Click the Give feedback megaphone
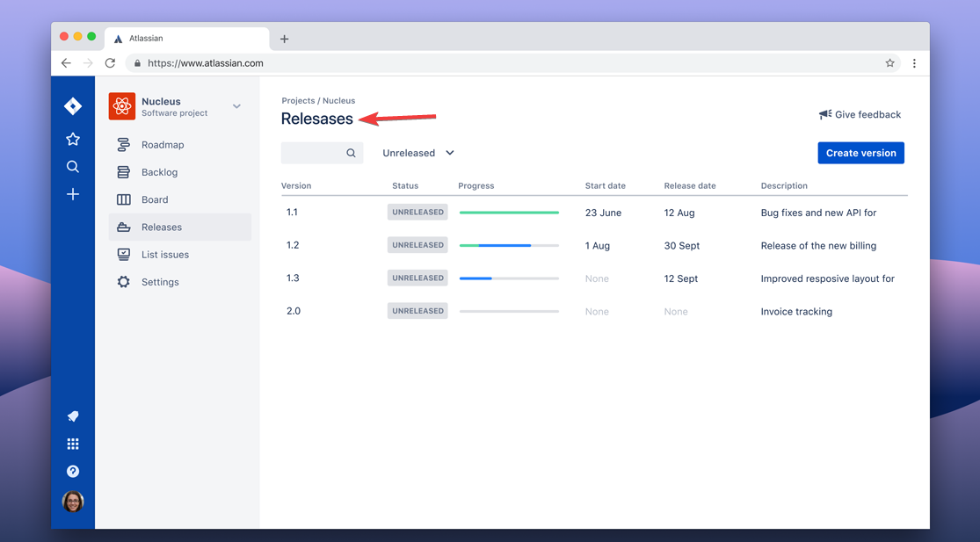The height and width of the screenshot is (542, 980). (824, 113)
